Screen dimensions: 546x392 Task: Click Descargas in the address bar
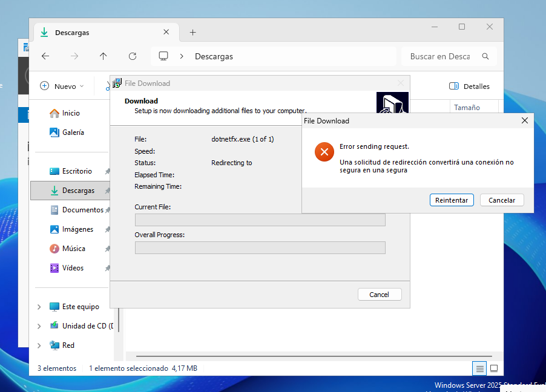214,56
